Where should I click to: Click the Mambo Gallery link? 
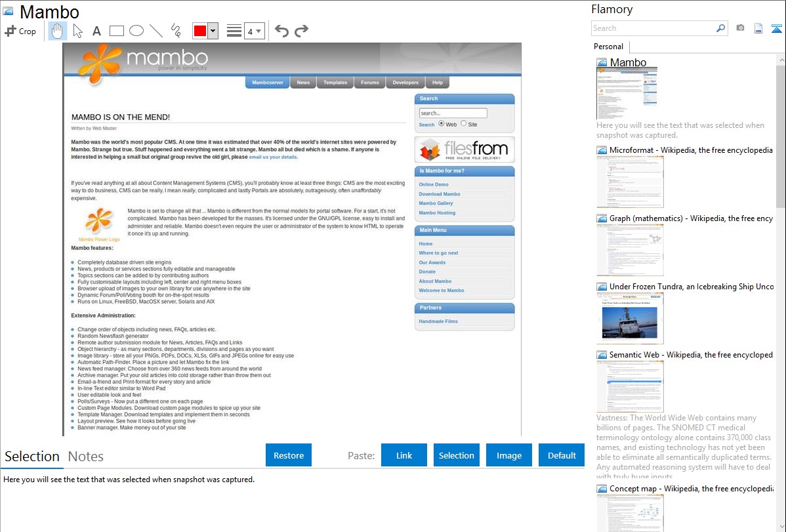[x=436, y=203]
